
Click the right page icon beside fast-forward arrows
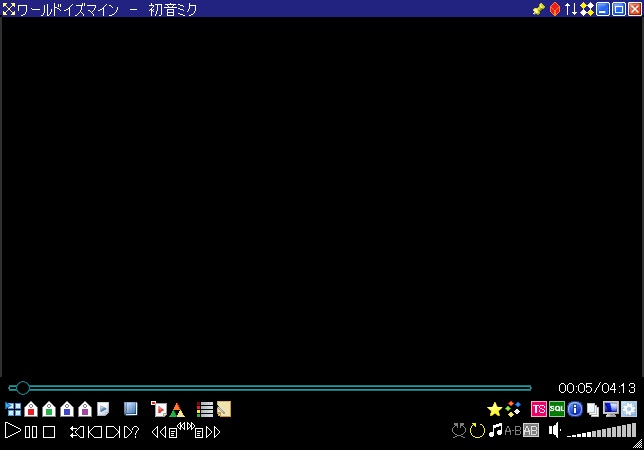[199, 433]
